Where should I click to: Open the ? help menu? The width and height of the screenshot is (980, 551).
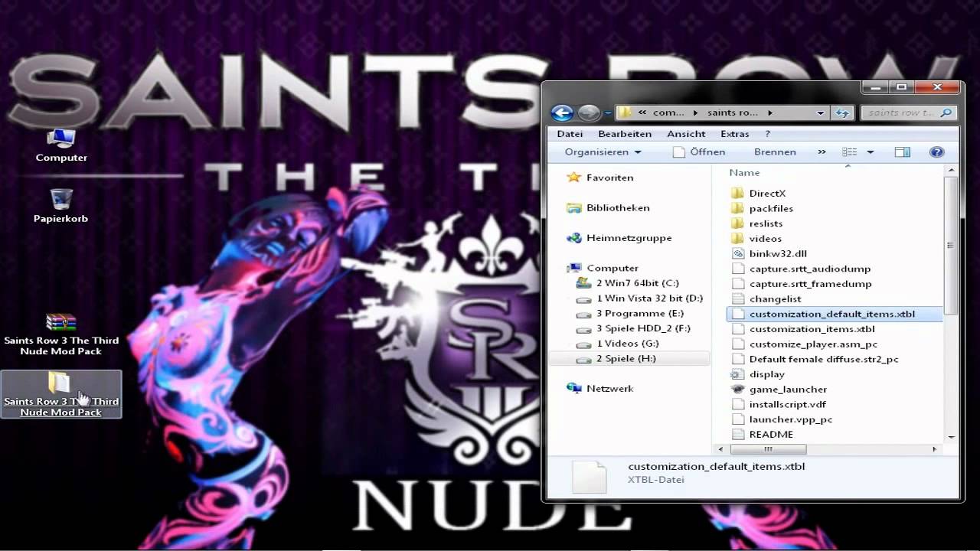[x=768, y=134]
